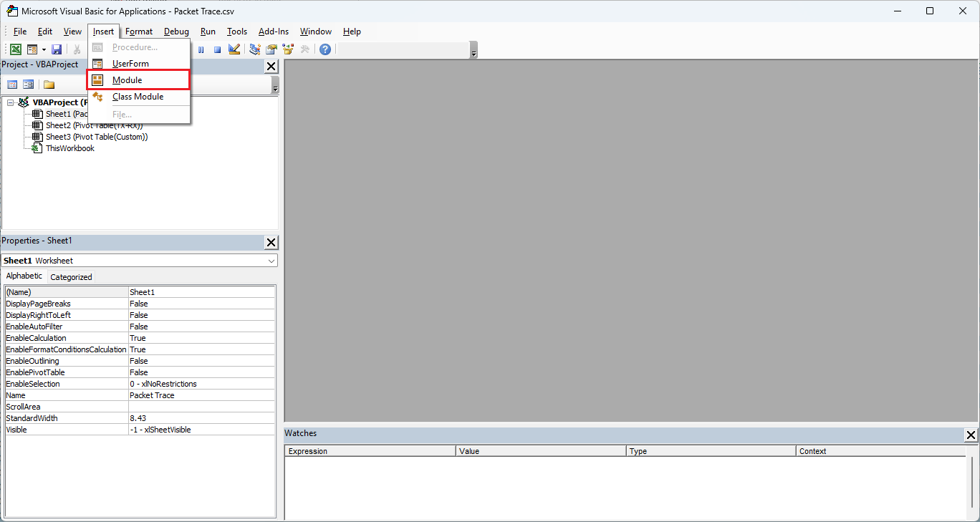
Task: Choose Module from the Insert menu
Action: point(139,80)
